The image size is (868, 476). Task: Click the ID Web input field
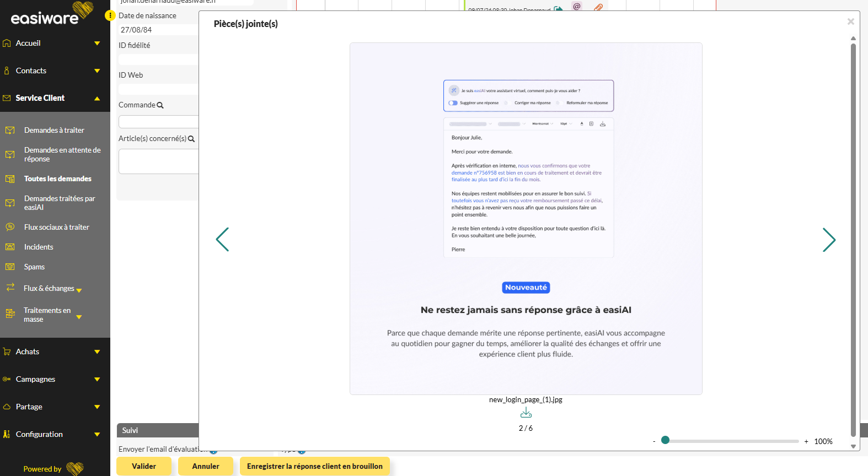tap(159, 89)
